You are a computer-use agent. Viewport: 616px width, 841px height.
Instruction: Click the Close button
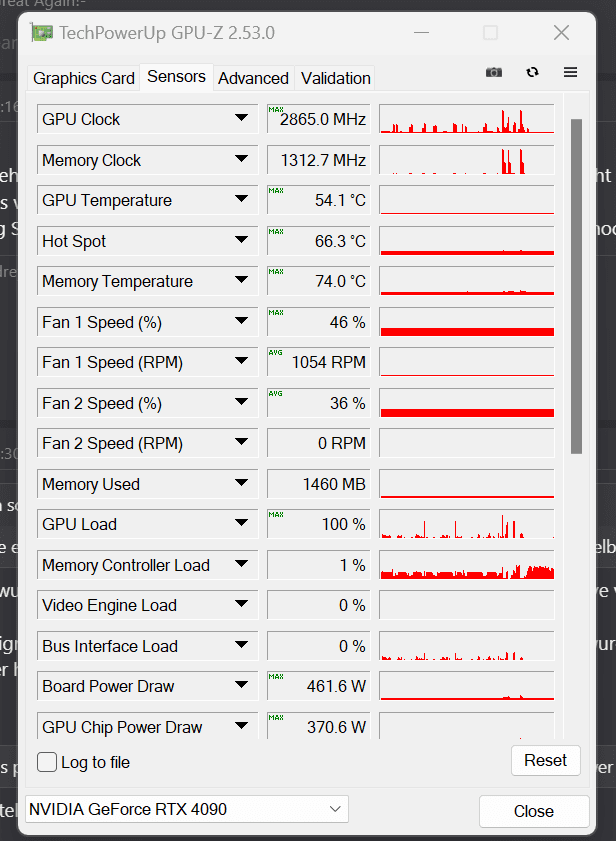click(x=534, y=811)
